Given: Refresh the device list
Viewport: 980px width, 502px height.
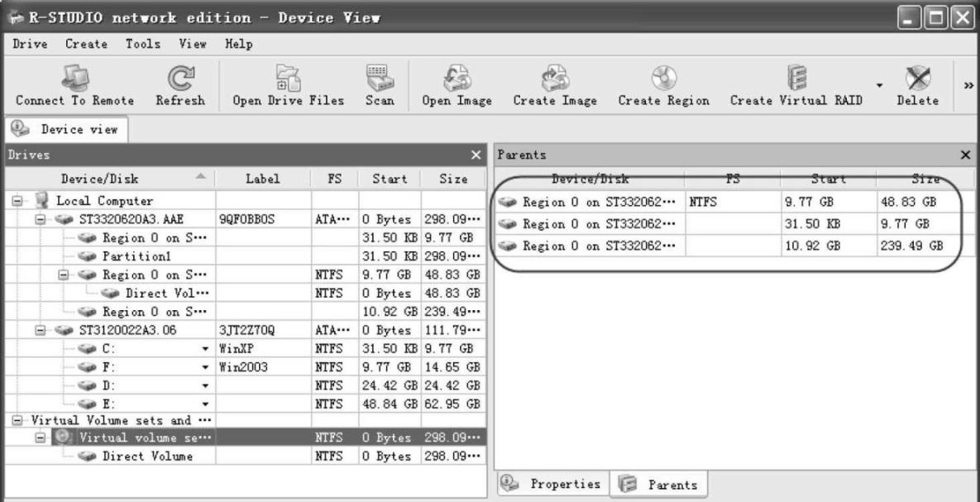Looking at the screenshot, I should coord(174,79).
